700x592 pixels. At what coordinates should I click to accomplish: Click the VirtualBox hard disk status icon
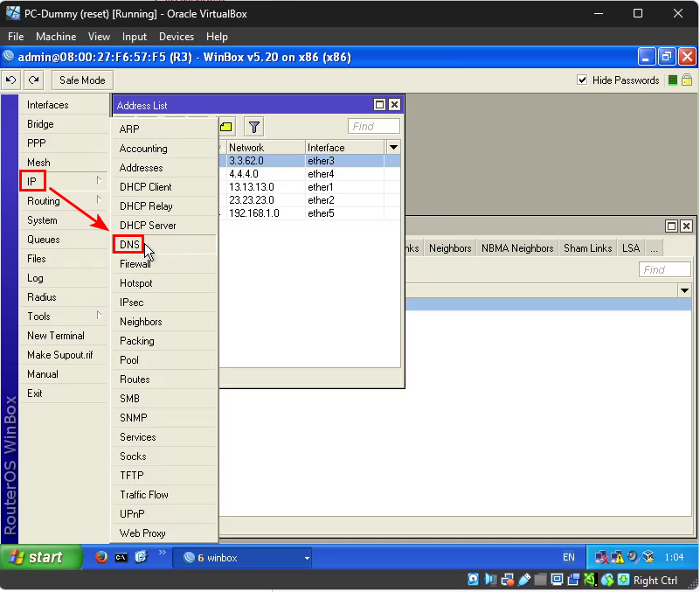473,580
